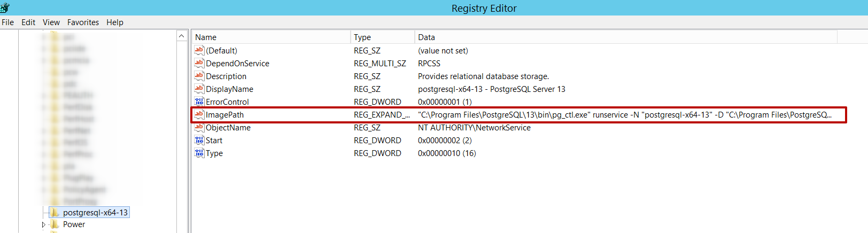The height and width of the screenshot is (233, 868).
Task: Click the postgresql-x64-13 folder icon
Action: [x=55, y=213]
